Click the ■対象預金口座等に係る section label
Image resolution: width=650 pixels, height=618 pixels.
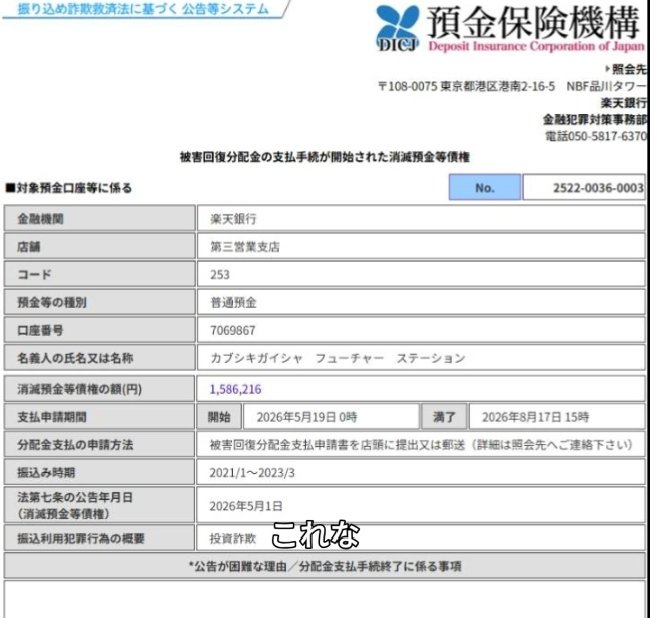[68, 188]
